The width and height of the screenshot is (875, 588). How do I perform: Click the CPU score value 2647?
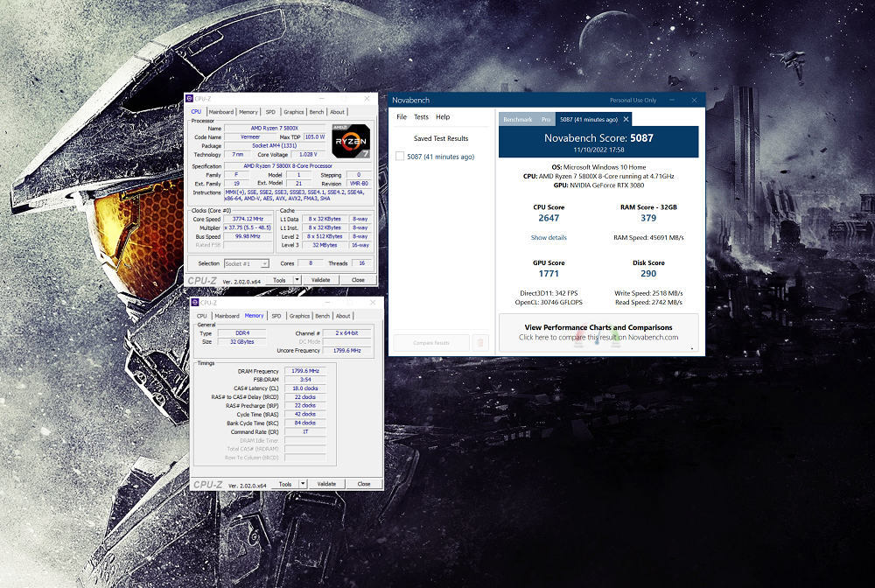(x=549, y=218)
